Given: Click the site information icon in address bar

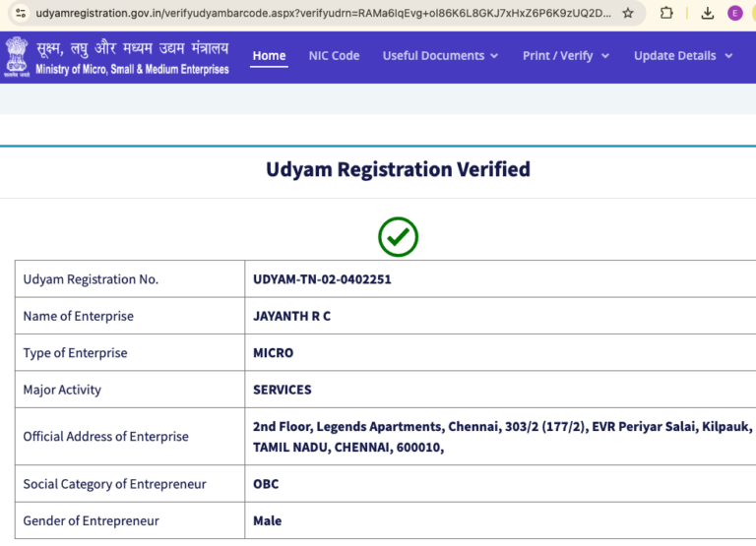Looking at the screenshot, I should click(21, 13).
